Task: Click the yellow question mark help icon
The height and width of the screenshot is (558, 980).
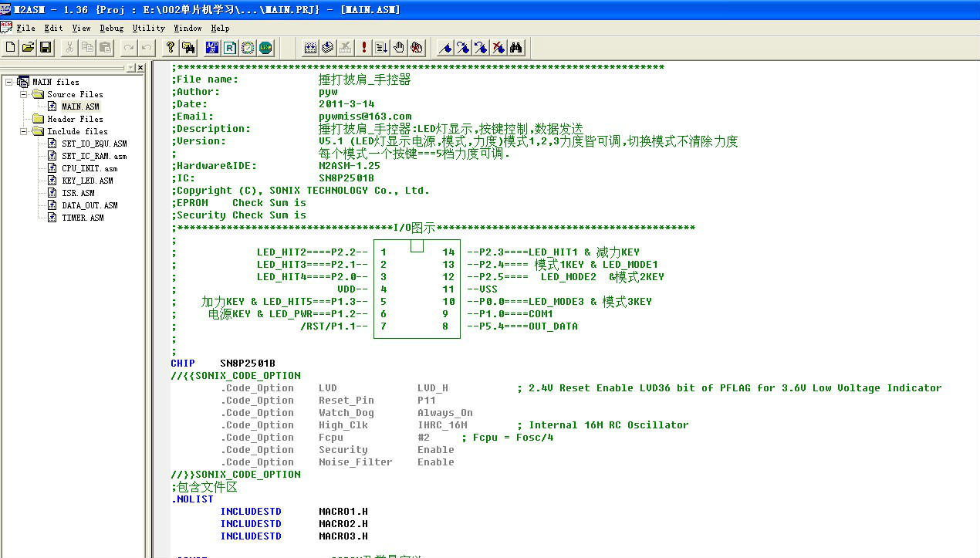Action: [171, 48]
